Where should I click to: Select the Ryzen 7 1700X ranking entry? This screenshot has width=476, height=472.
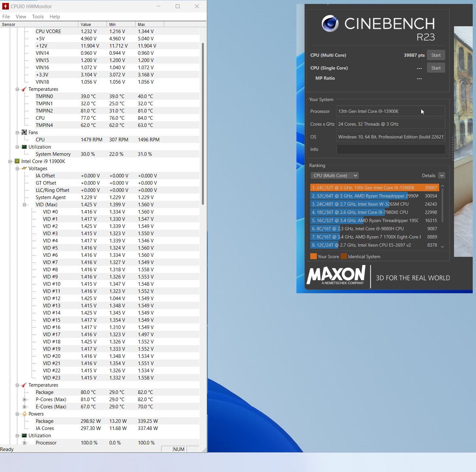pyautogui.click(x=375, y=237)
